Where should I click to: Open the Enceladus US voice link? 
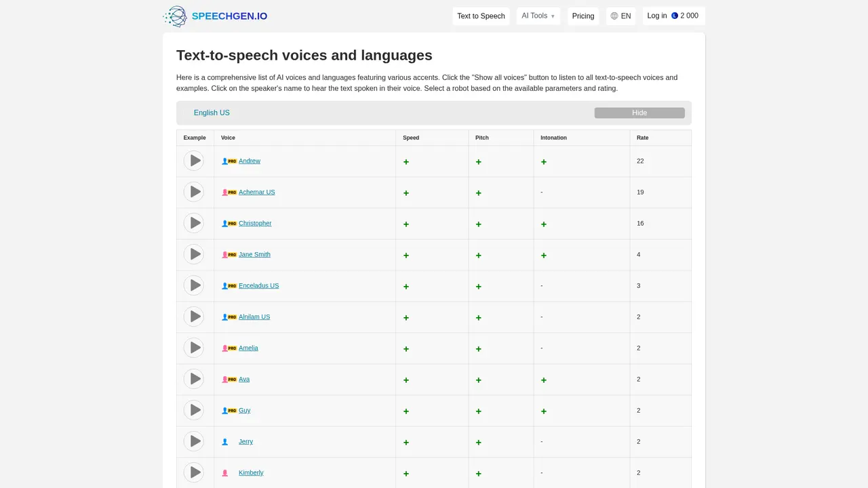tap(258, 286)
